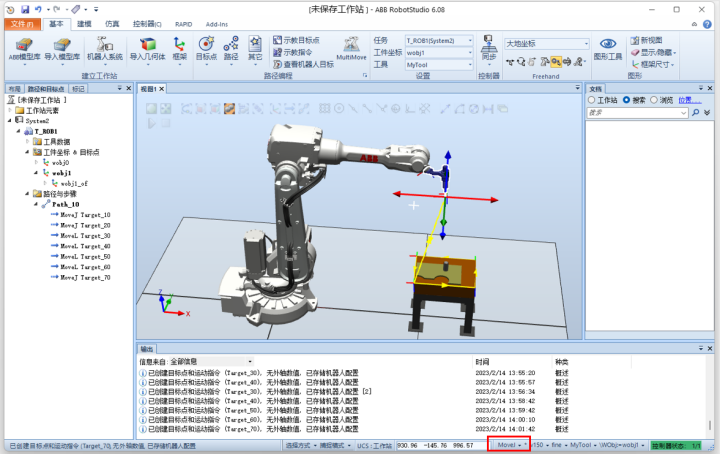721x454 pixels.
Task: Click the 位置... link
Action: click(x=690, y=100)
